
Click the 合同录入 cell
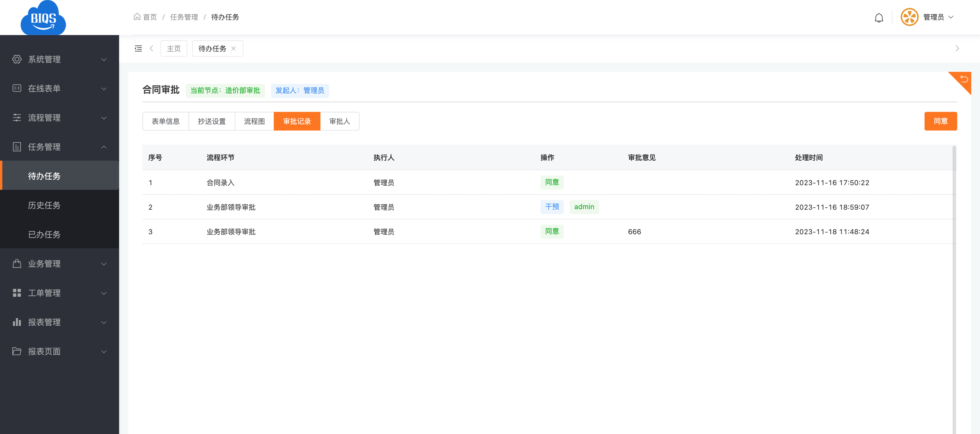click(221, 183)
